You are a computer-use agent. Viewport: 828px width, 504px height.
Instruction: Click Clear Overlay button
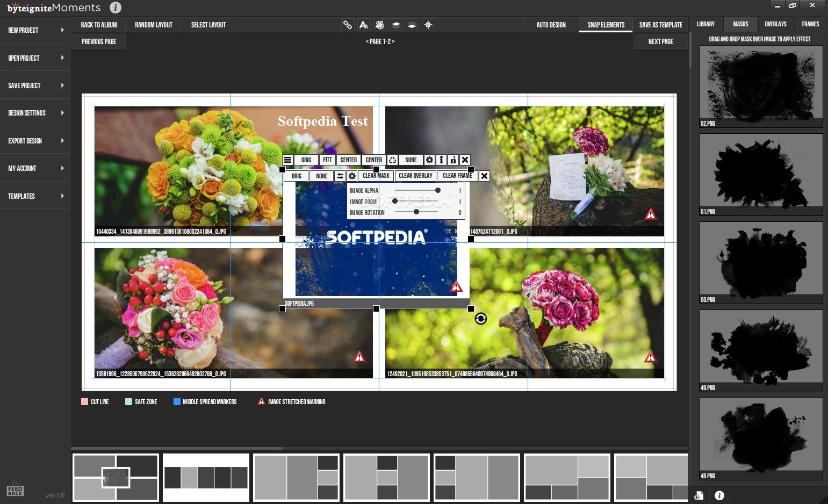[415, 176]
